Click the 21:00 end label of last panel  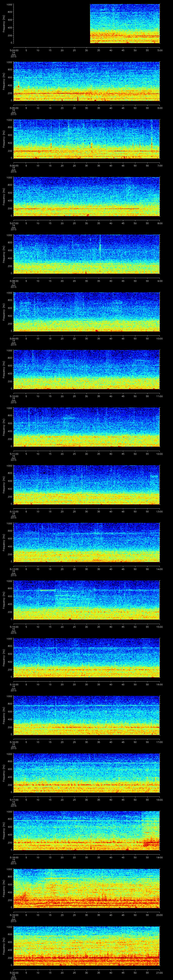click(160, 972)
